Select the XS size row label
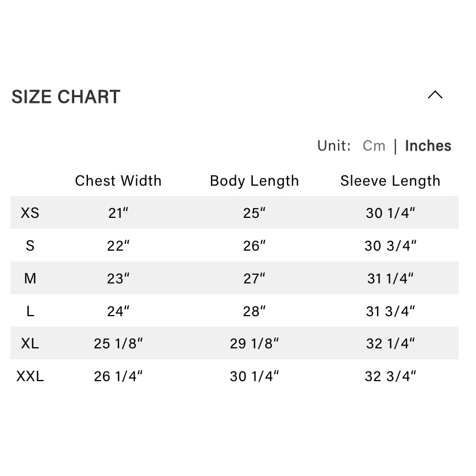 point(30,213)
